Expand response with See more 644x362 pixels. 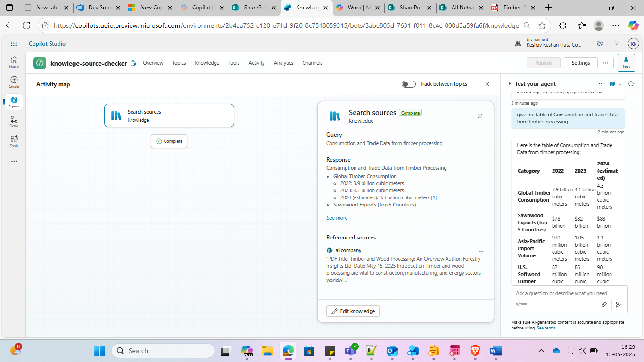pos(337,218)
